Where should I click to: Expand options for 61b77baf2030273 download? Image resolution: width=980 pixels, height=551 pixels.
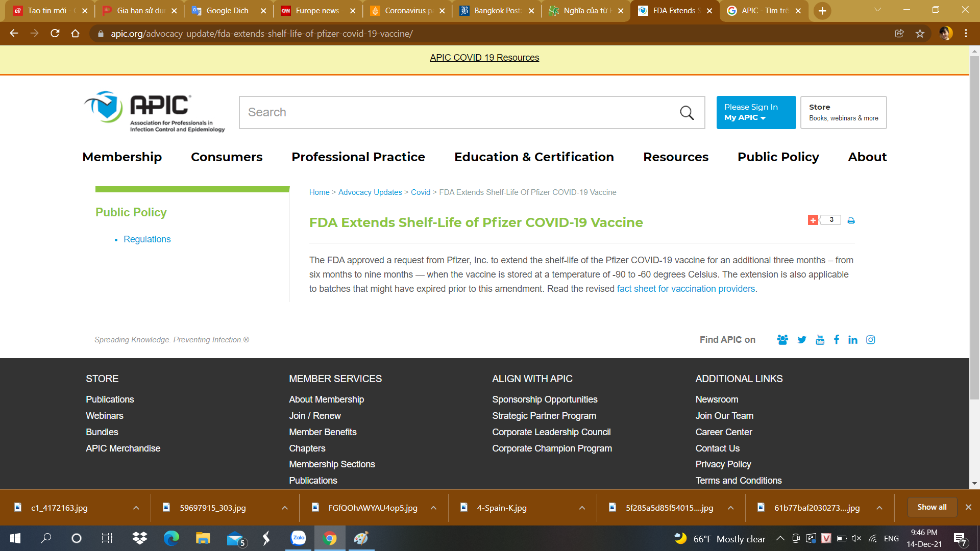[x=879, y=508]
